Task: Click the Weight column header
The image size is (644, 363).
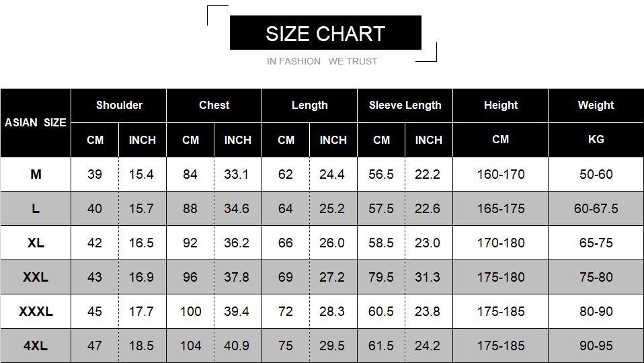Action: pyautogui.click(x=596, y=105)
